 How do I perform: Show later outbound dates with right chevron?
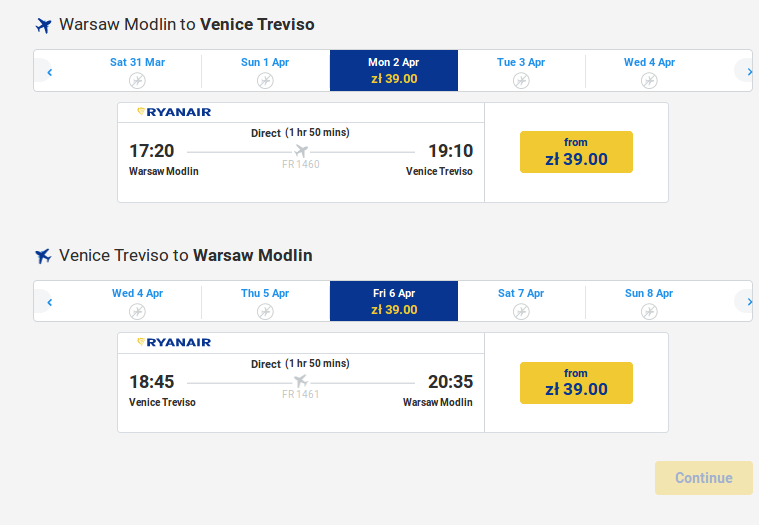point(749,72)
